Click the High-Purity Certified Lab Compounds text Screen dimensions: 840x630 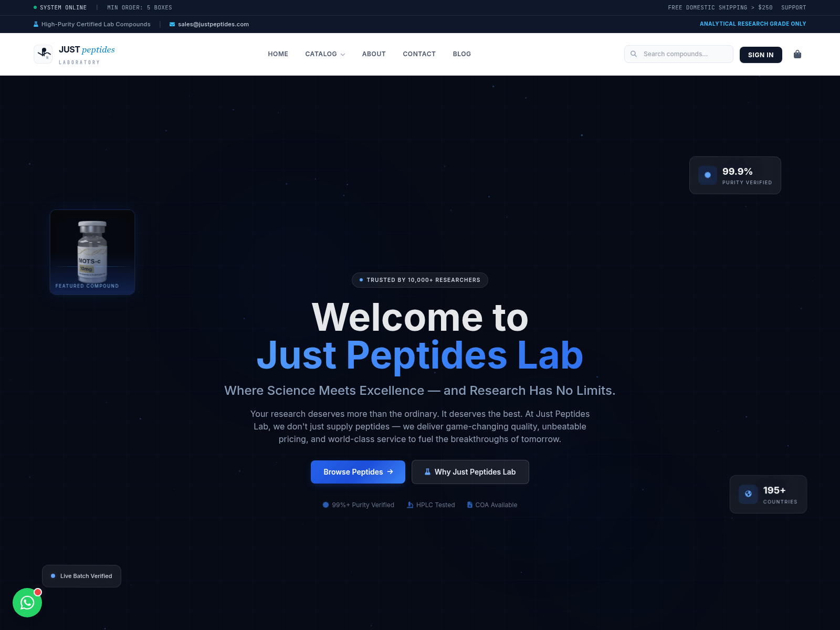point(96,24)
